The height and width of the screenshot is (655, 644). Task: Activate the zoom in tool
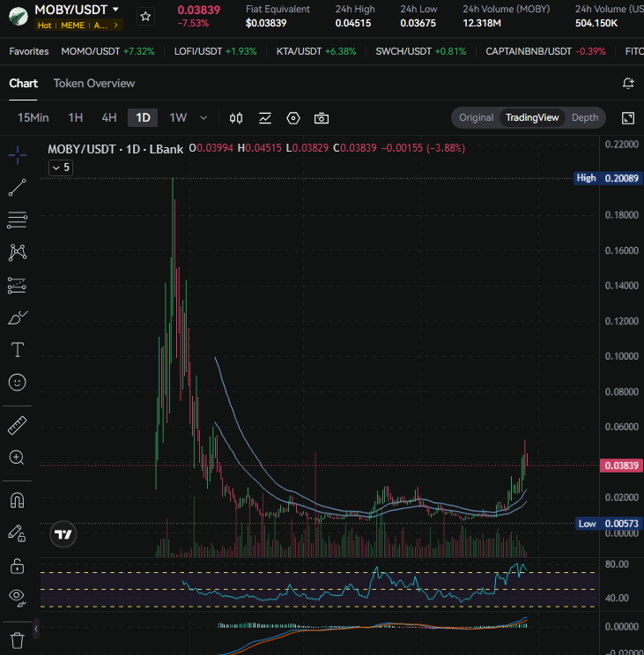click(17, 458)
